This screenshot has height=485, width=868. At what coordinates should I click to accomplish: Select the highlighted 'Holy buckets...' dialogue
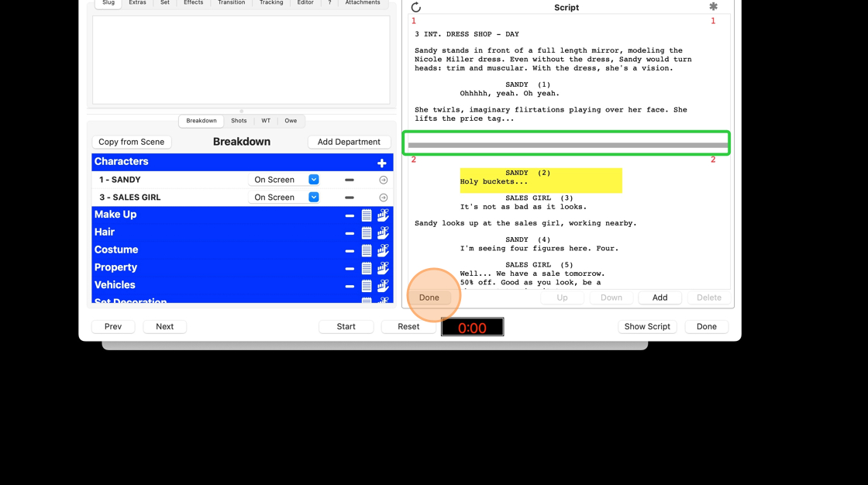[x=541, y=181]
